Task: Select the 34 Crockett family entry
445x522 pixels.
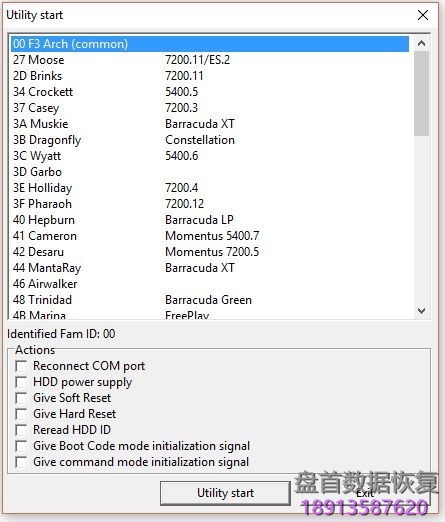Action: (x=210, y=92)
